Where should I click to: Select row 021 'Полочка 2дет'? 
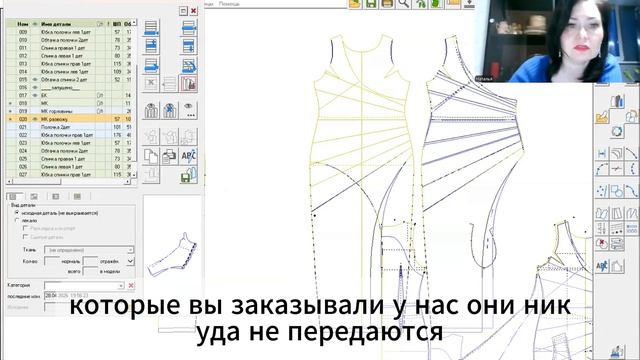[69, 127]
